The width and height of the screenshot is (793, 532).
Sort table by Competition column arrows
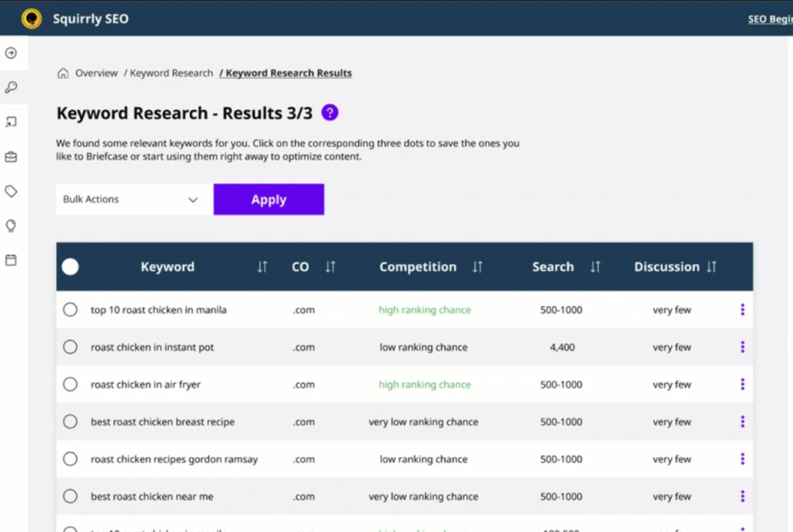[x=477, y=266]
